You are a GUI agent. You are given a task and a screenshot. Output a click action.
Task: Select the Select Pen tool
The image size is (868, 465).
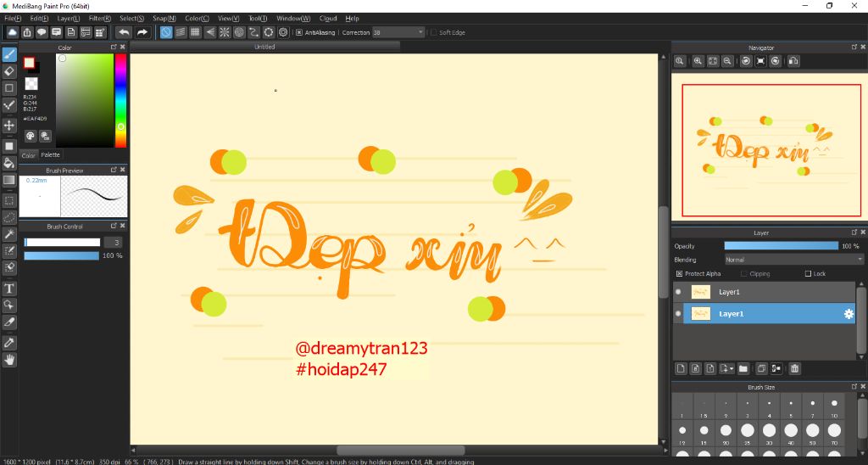pos(9,251)
